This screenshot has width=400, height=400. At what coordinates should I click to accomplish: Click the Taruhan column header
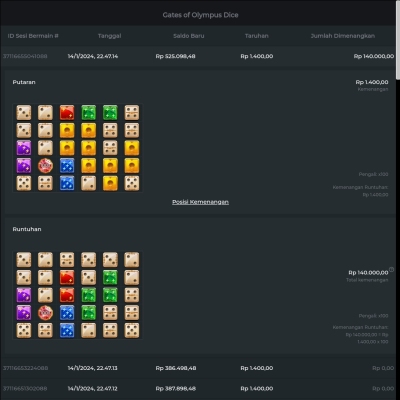click(257, 36)
